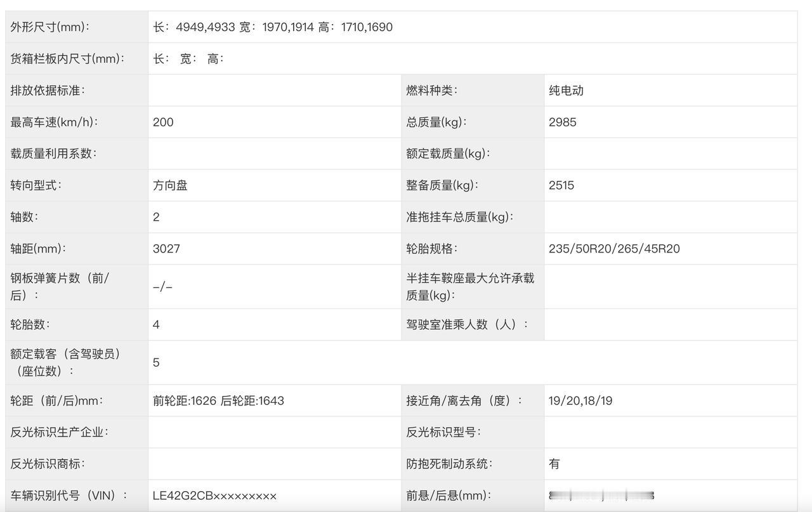This screenshot has width=812, height=512.
Task: Click the 反光标识型号 label
Action: [443, 432]
